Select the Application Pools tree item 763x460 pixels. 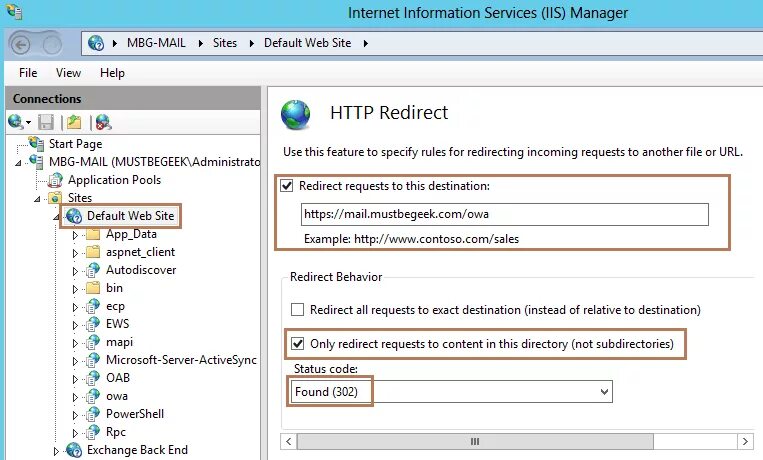(x=114, y=180)
